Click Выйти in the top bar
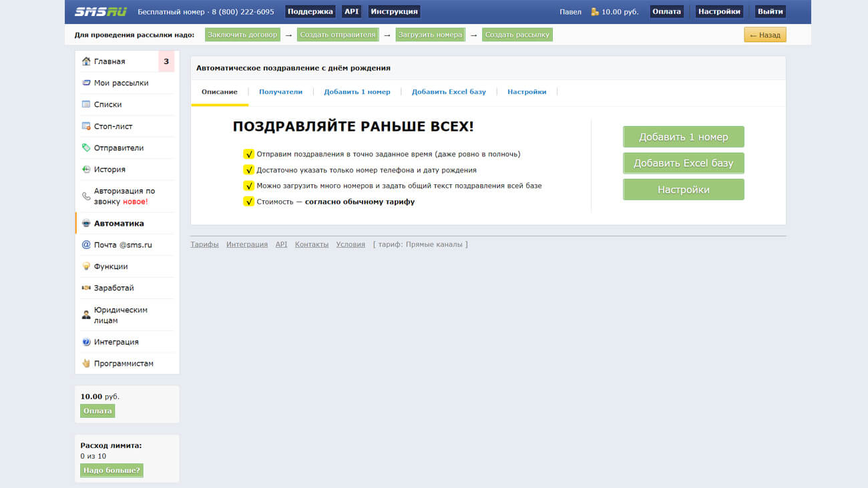Viewport: 868px width, 488px height. [x=770, y=11]
